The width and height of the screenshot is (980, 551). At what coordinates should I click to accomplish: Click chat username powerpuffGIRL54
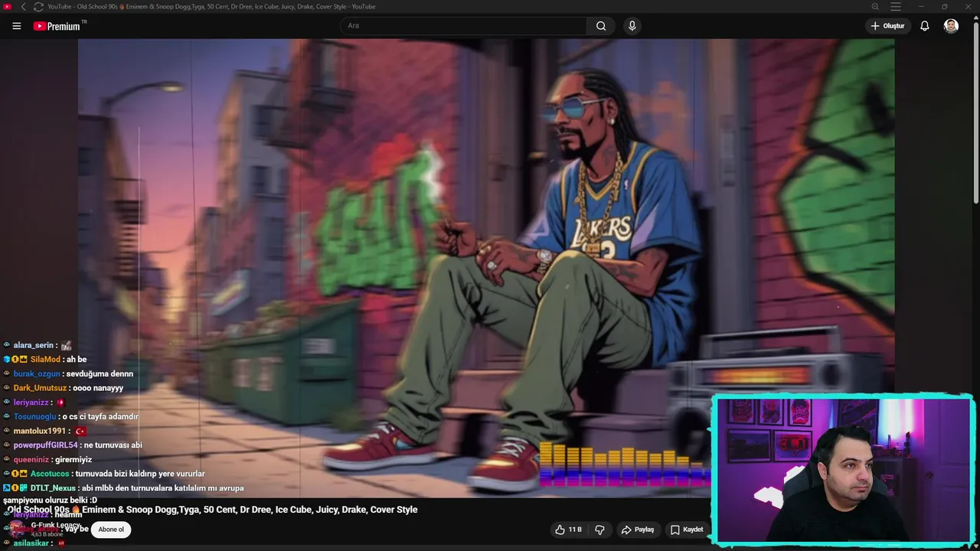46,445
